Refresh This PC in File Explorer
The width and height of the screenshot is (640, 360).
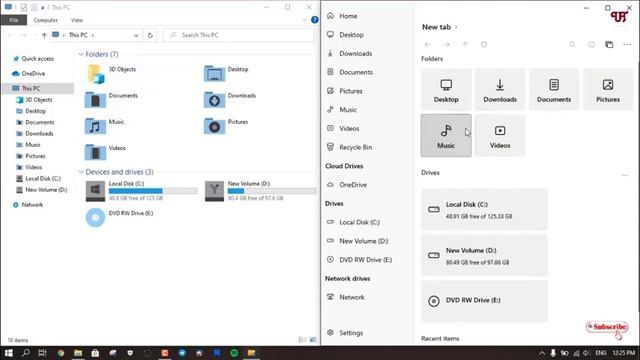pos(150,36)
